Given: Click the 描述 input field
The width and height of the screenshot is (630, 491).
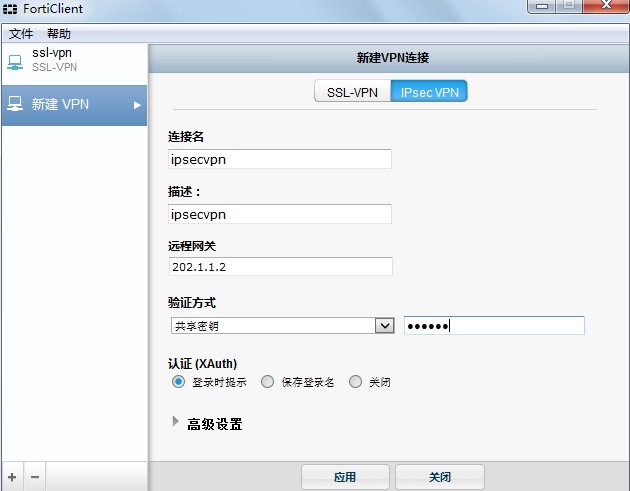Looking at the screenshot, I should pos(280,214).
